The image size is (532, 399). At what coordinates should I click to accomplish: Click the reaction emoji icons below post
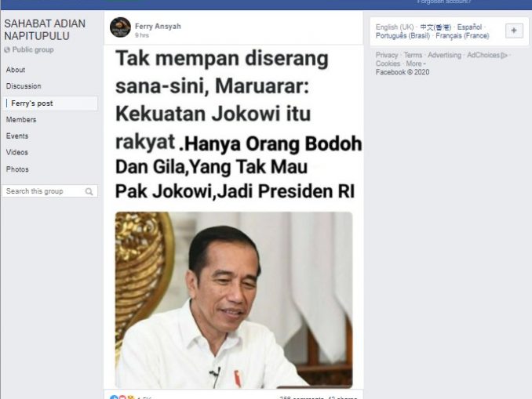(122, 397)
